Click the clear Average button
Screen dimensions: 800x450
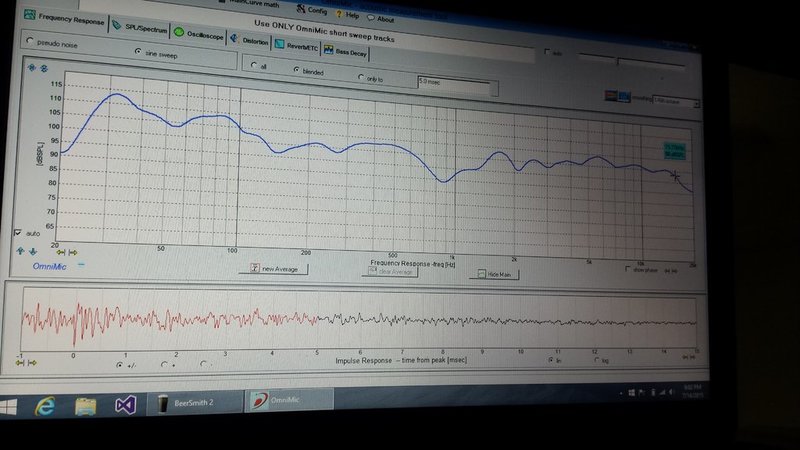390,271
